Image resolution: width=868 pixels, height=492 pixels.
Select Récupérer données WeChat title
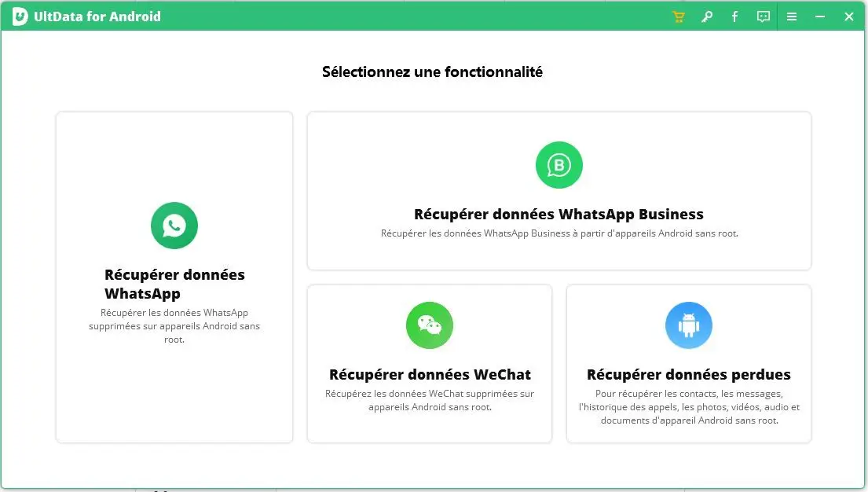(430, 375)
